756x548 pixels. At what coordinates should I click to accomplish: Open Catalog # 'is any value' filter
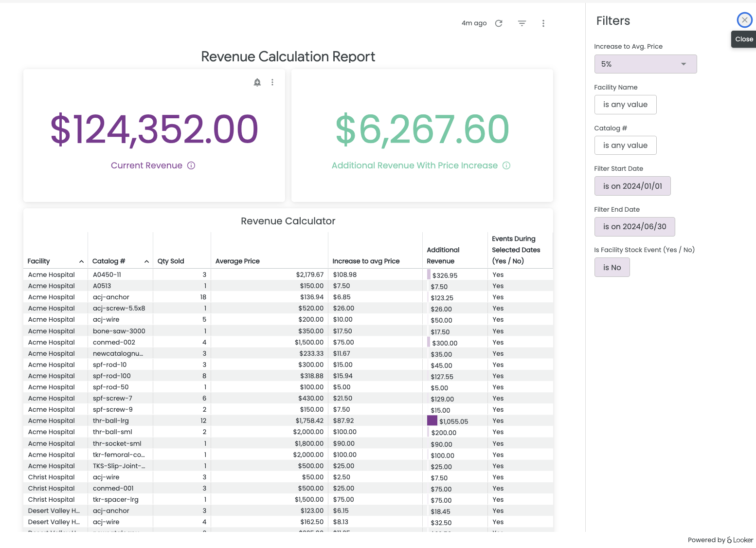coord(625,146)
